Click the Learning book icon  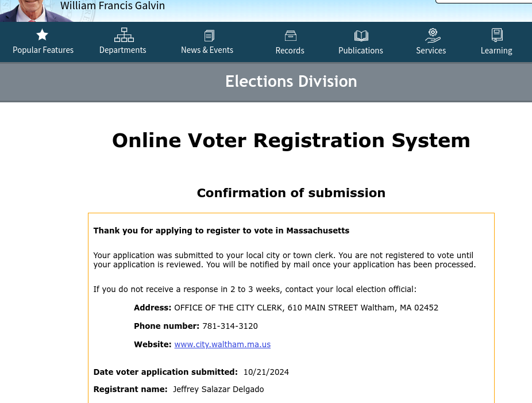(497, 35)
